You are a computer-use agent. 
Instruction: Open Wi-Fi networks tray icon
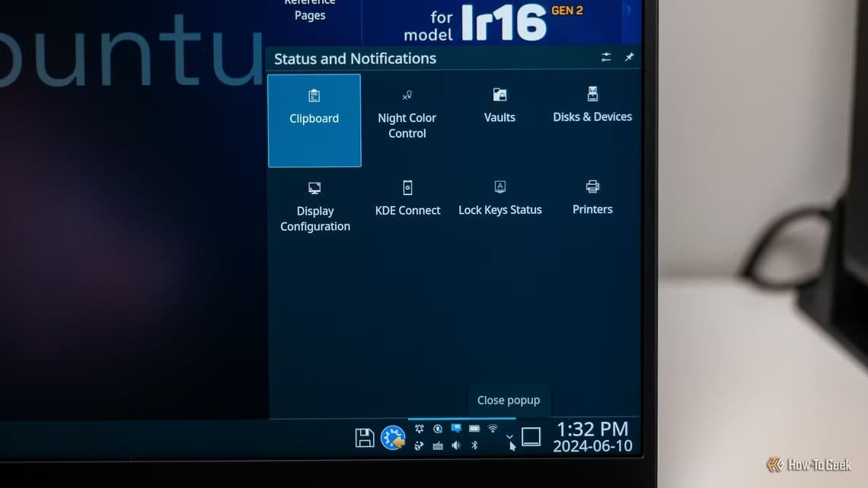[493, 429]
